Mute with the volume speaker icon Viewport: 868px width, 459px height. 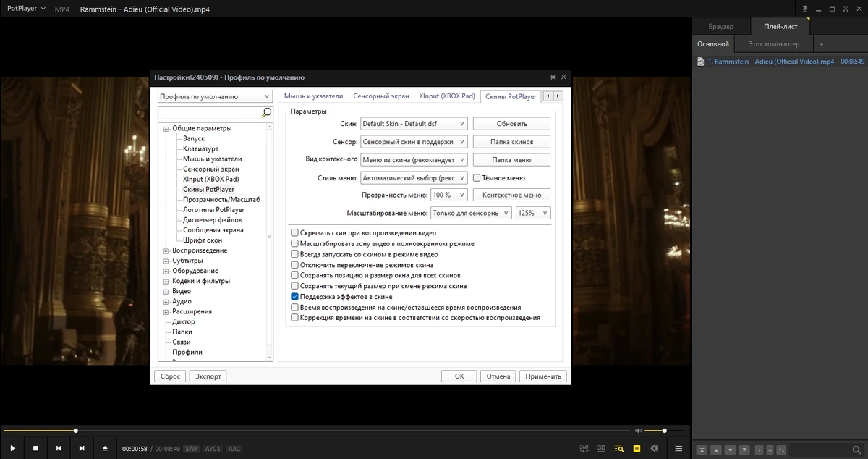637,431
